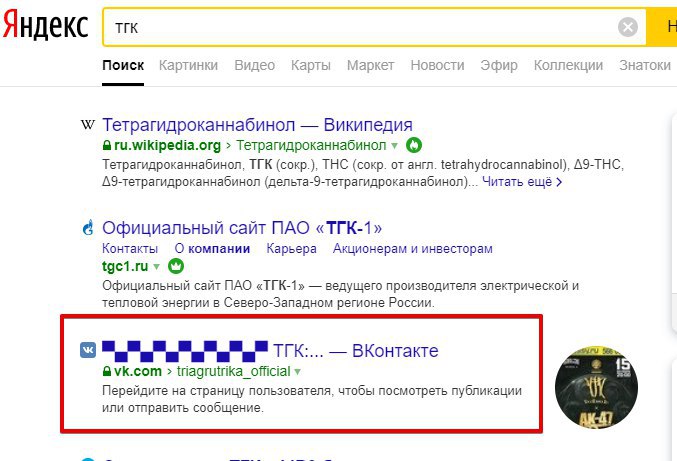Expand the dropdown arrow next to tgc1.ru
The width and height of the screenshot is (677, 461).
[156, 267]
